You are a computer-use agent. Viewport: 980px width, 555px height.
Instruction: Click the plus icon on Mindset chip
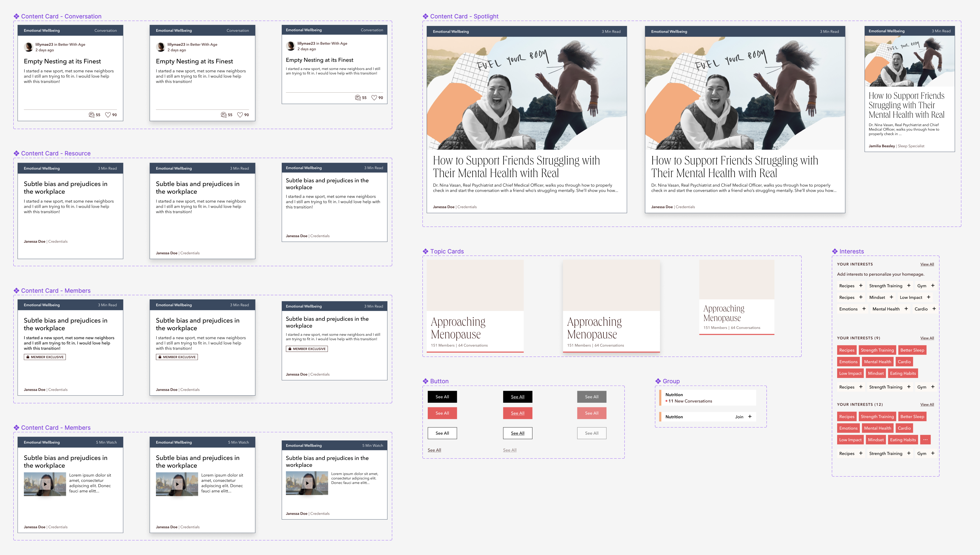[891, 297]
